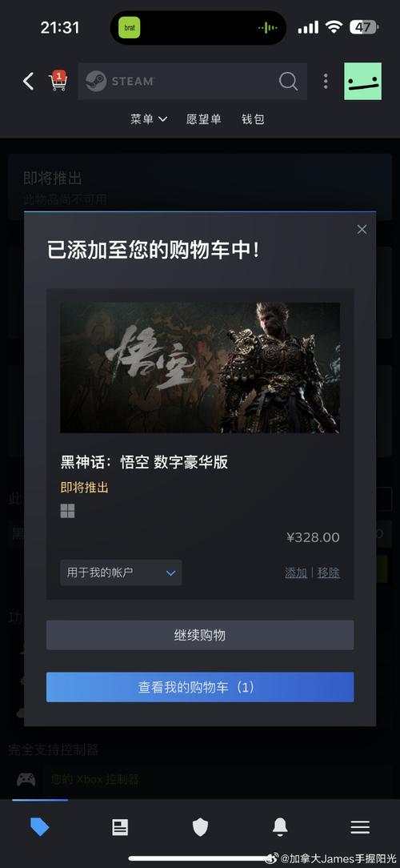This screenshot has width=400, height=868.
Task: Tap the search magnifier icon
Action: [288, 82]
